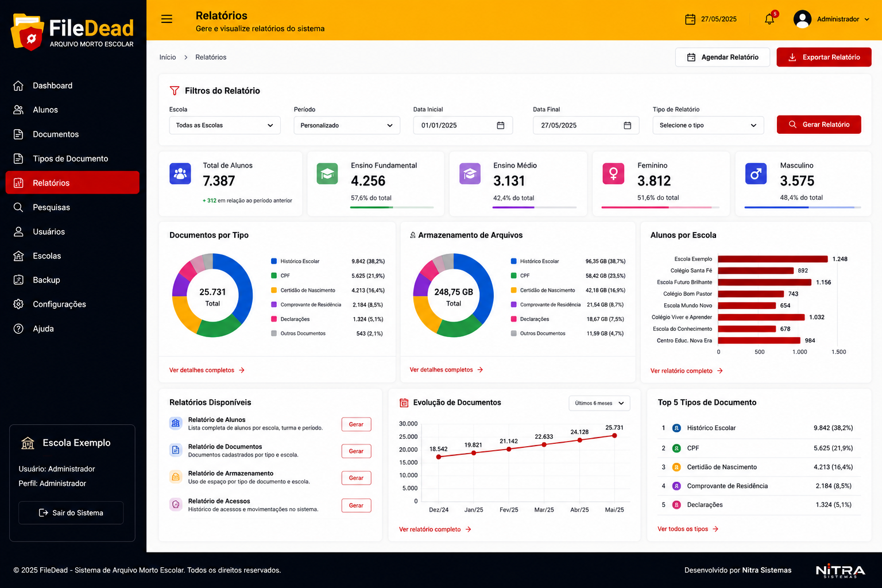This screenshot has height=588, width=882.
Task: Open the hamburger menu icon
Action: (x=167, y=19)
